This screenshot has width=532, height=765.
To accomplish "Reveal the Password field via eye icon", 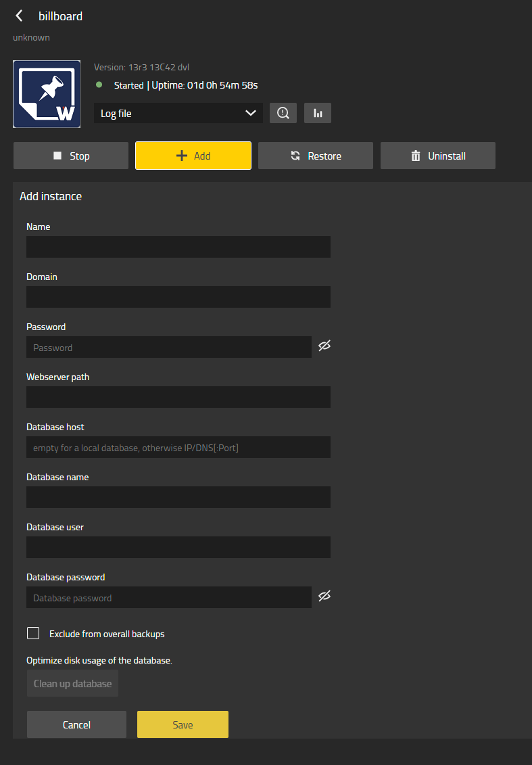I will [324, 346].
